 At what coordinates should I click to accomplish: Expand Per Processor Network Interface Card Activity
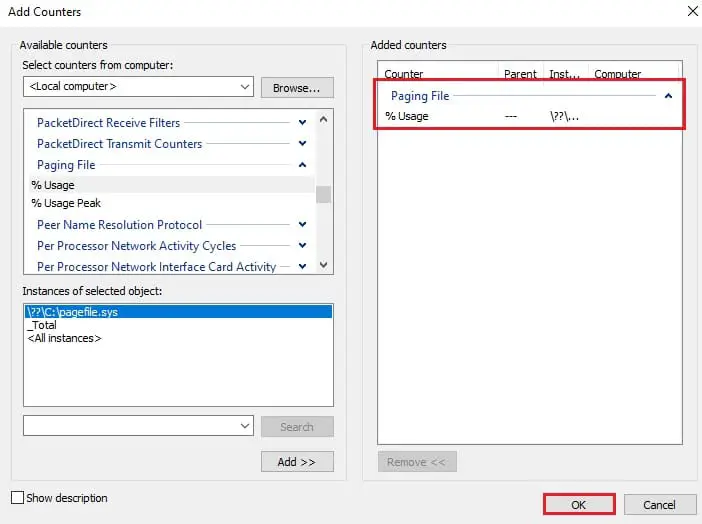point(303,266)
